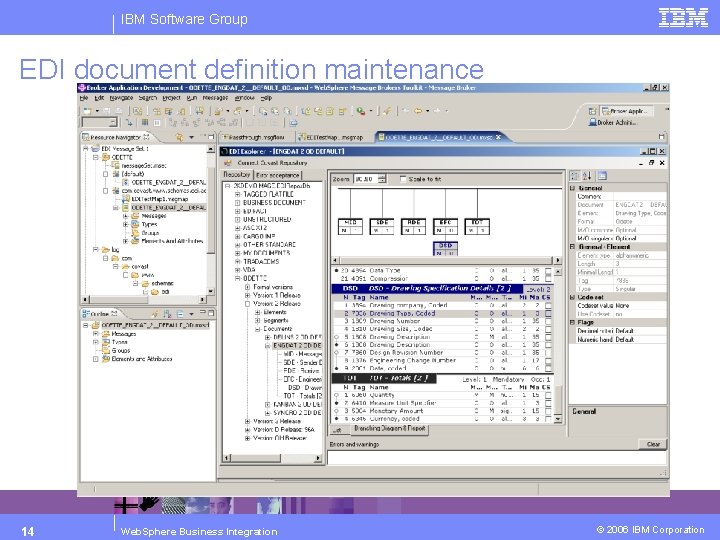The image size is (720, 540).
Task: Click the MID segment box in diagram
Action: [350, 226]
